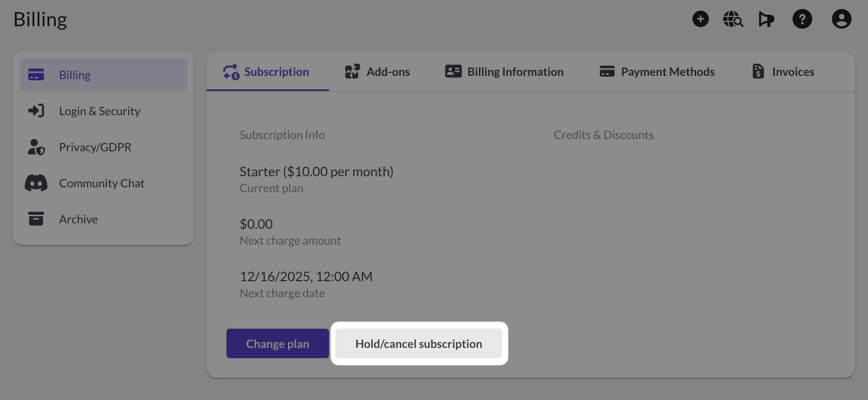The image size is (868, 400).
Task: Switch to the Add-ons tab
Action: (377, 72)
